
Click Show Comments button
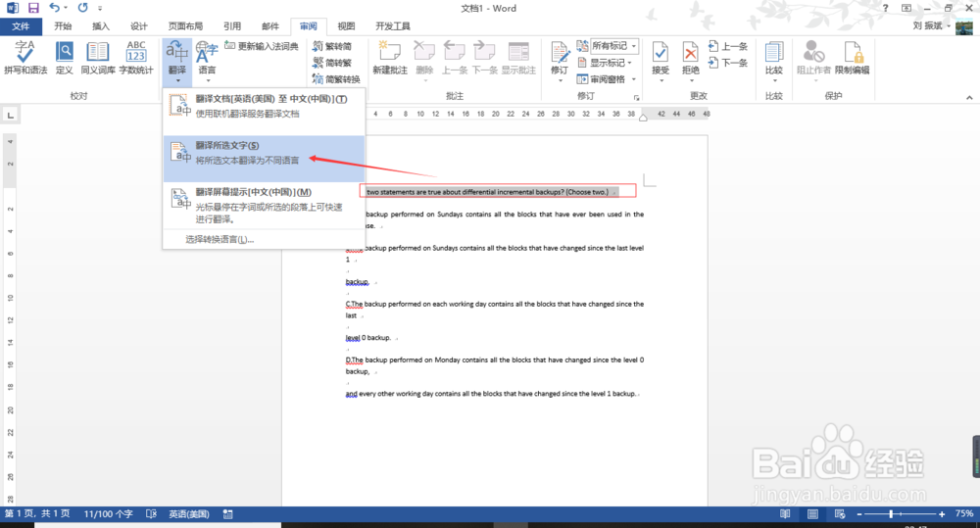point(518,58)
